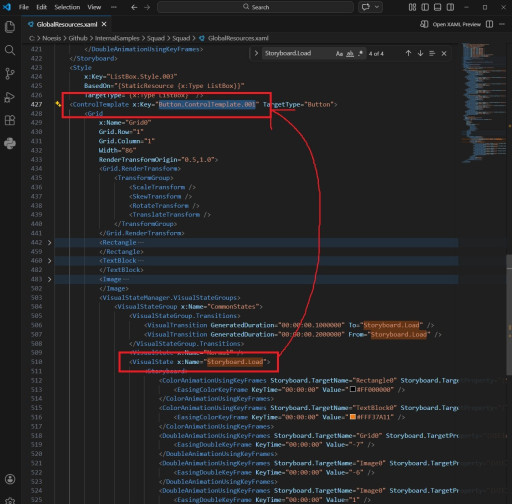The width and height of the screenshot is (512, 504).
Task: Click inside the title bar Search box
Action: tap(255, 7)
